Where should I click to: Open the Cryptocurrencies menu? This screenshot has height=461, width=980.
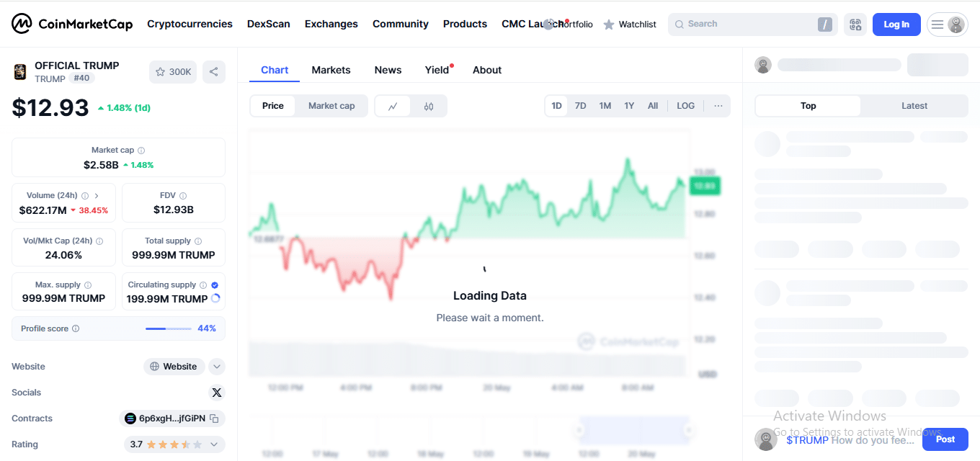point(190,24)
